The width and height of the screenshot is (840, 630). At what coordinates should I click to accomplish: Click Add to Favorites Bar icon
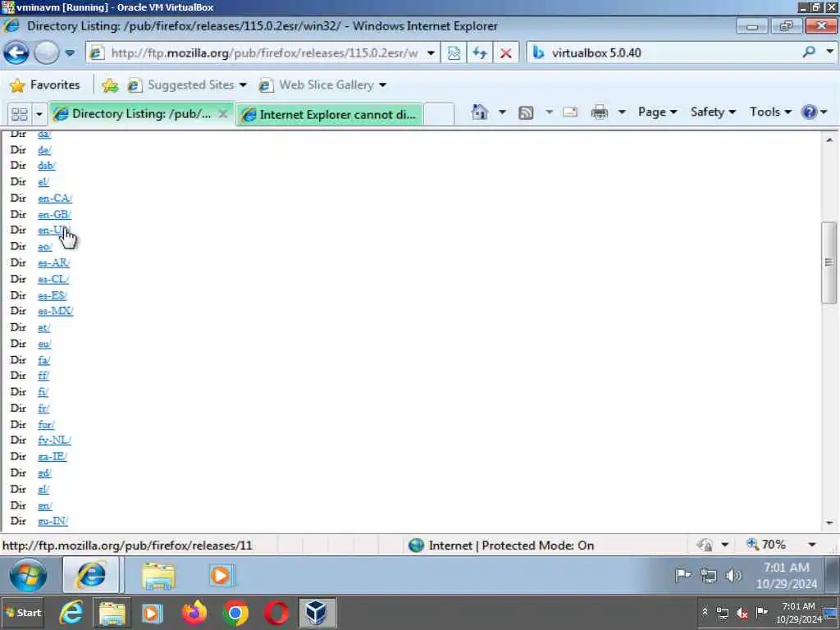click(x=110, y=84)
